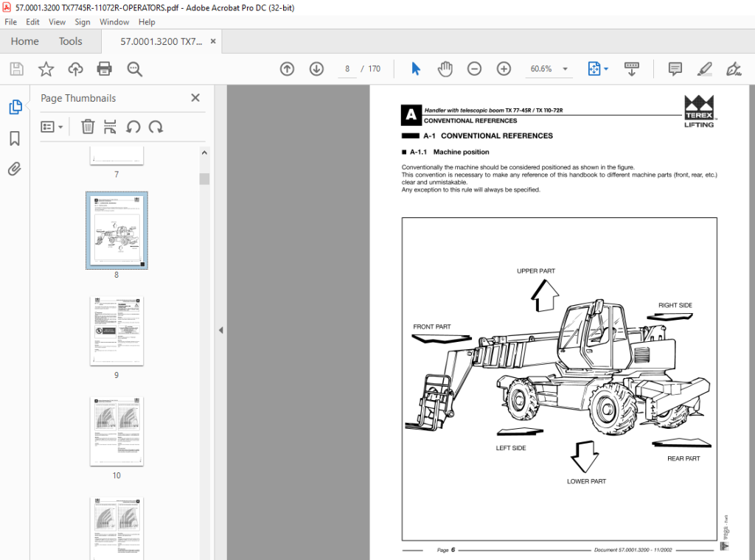Viewport: 755px width, 560px height.
Task: Rotate page clockwise in thumbnails panel
Action: coord(156,127)
